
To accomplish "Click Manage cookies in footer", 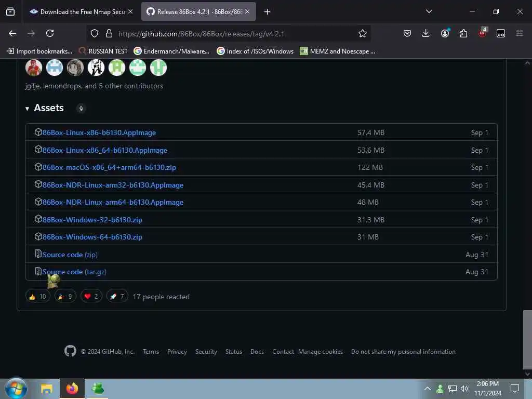I will (x=320, y=352).
